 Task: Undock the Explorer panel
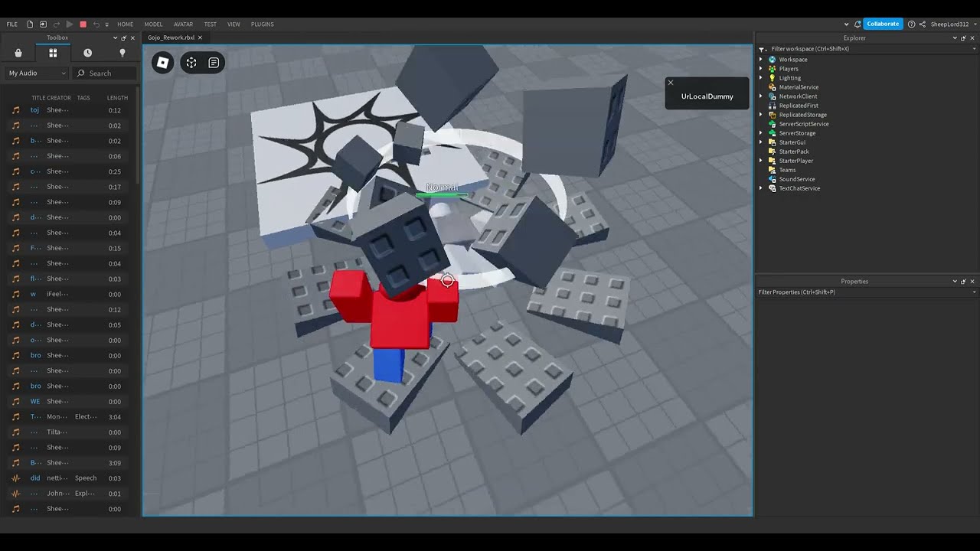[x=963, y=37]
